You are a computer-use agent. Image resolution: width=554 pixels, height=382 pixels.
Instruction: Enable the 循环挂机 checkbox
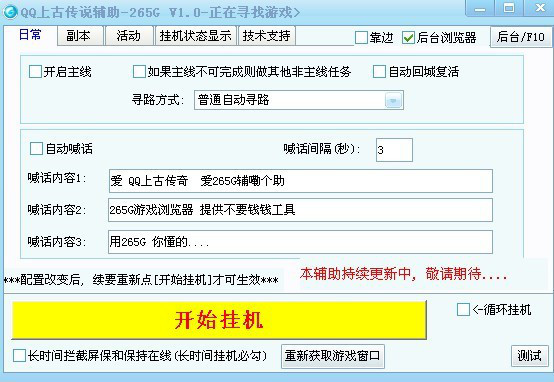[463, 310]
